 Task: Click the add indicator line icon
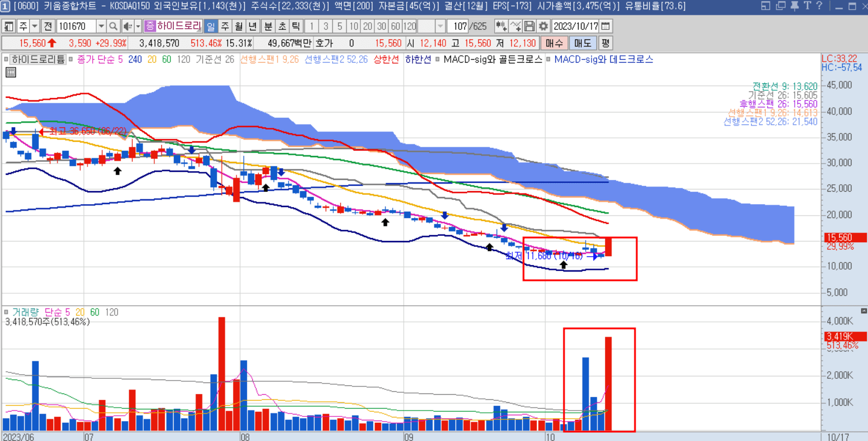(x=515, y=26)
